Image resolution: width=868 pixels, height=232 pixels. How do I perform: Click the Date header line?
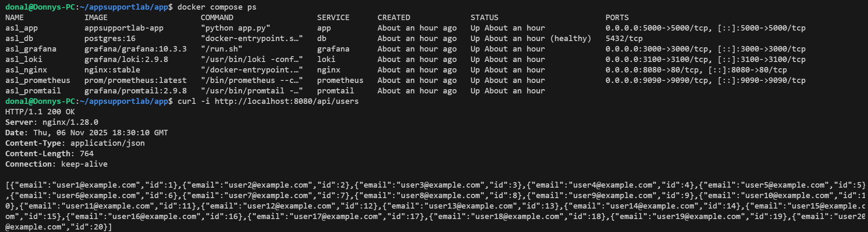point(86,133)
